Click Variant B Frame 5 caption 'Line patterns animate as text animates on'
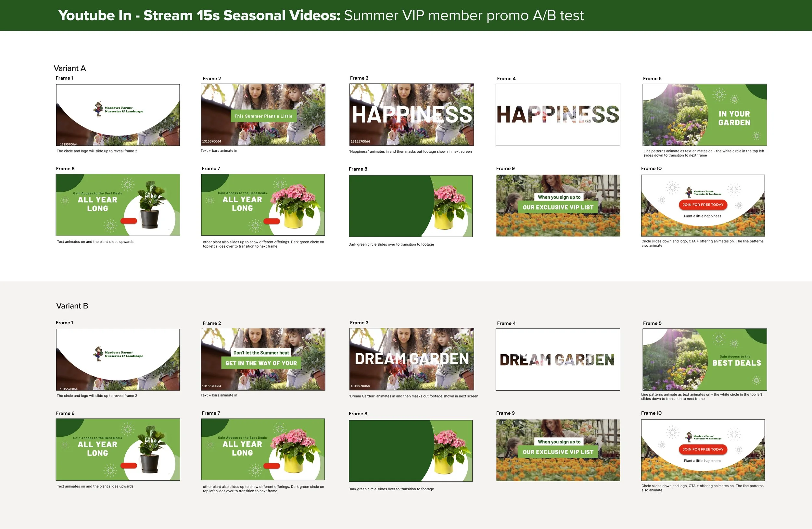The height and width of the screenshot is (529, 812). [702, 396]
